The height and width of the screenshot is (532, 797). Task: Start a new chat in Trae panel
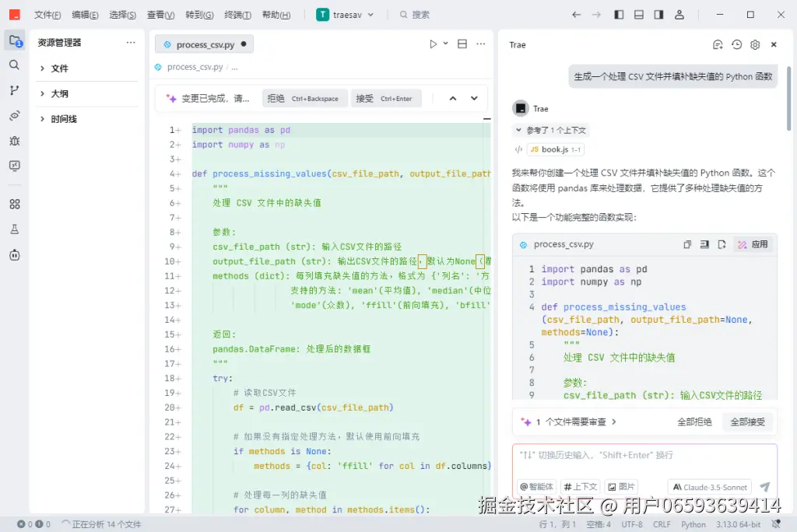718,44
